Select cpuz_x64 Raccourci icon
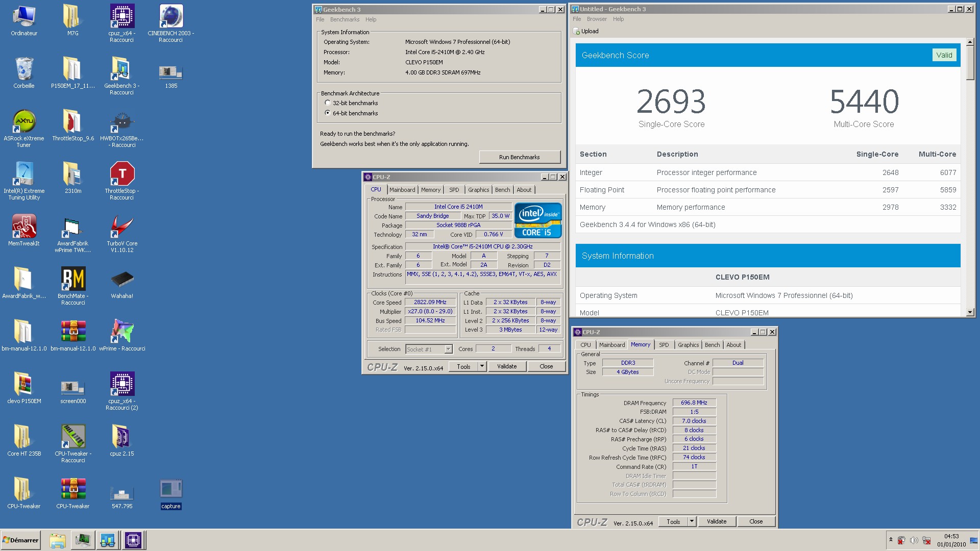980x551 pixels. (x=121, y=23)
